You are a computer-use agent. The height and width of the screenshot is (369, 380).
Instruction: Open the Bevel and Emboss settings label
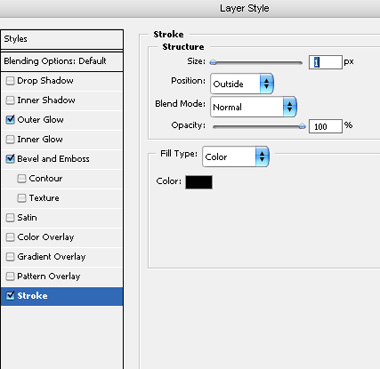pyautogui.click(x=53, y=159)
